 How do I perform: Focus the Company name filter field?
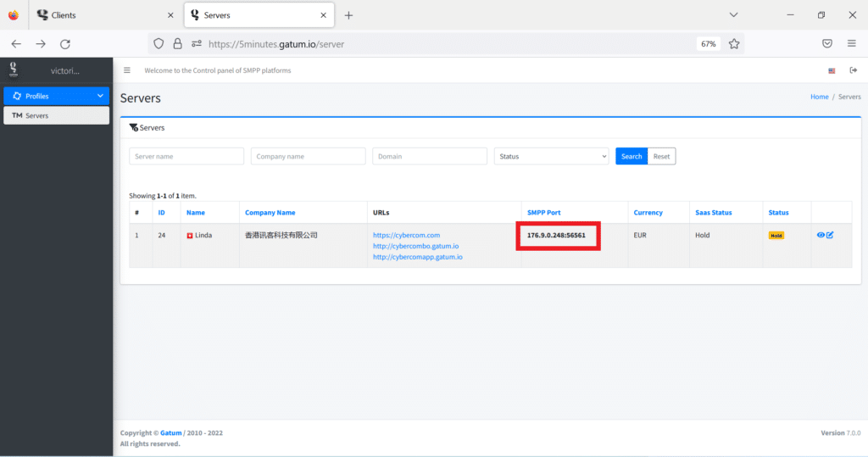[x=308, y=156]
